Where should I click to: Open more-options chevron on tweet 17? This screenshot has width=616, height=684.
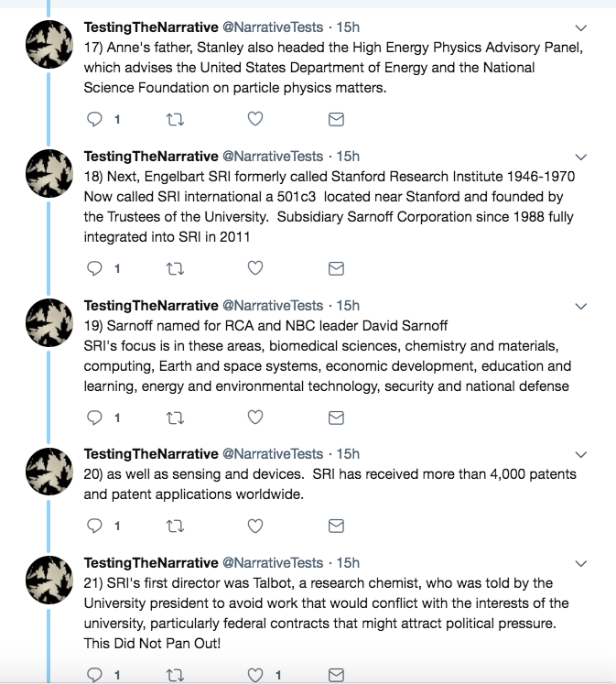(x=580, y=27)
